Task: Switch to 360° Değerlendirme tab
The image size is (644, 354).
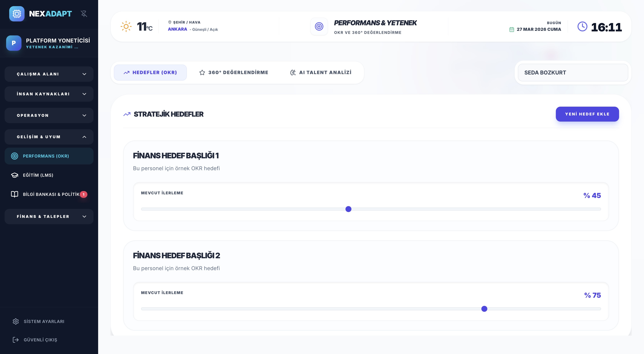Action: 234,72
